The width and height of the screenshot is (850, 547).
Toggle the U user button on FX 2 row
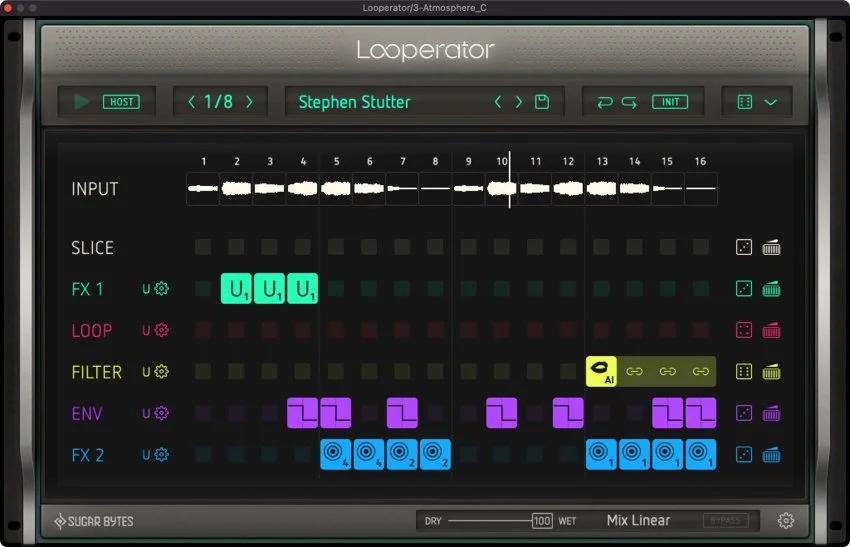[146, 455]
